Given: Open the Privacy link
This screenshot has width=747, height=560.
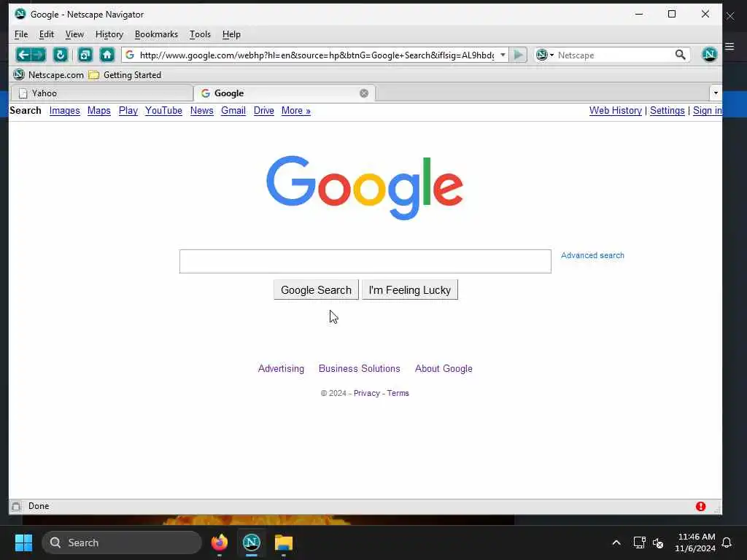Looking at the screenshot, I should (x=366, y=393).
